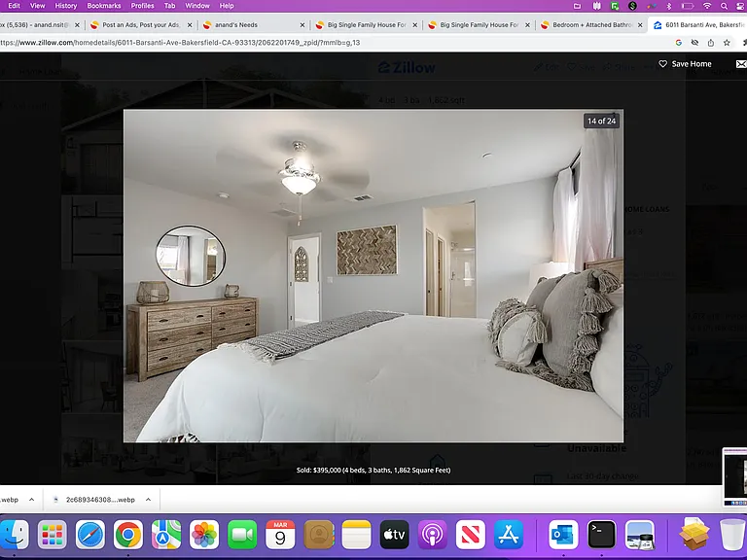747x560 pixels.
Task: Open the Bookmarks menu
Action: click(104, 6)
